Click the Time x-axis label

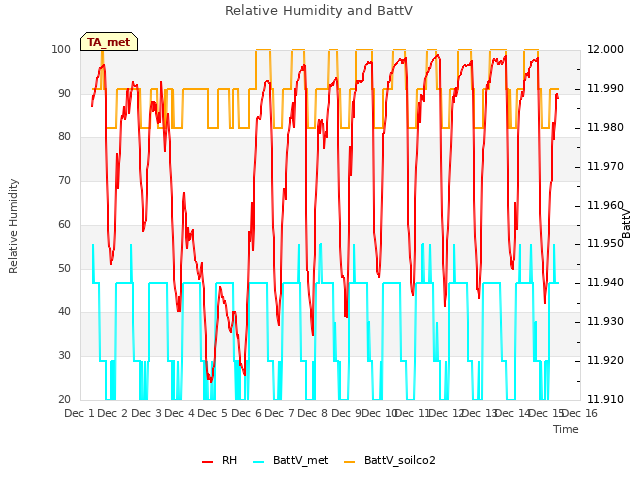(566, 429)
